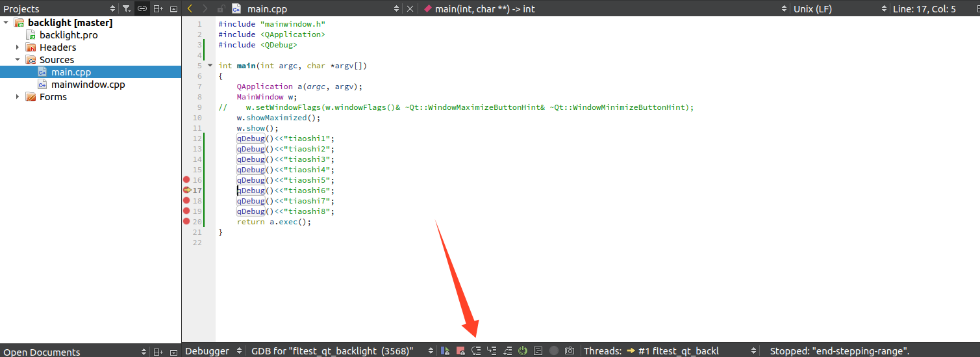The height and width of the screenshot is (357, 980).
Task: Close the main.cpp document
Action: pos(410,9)
